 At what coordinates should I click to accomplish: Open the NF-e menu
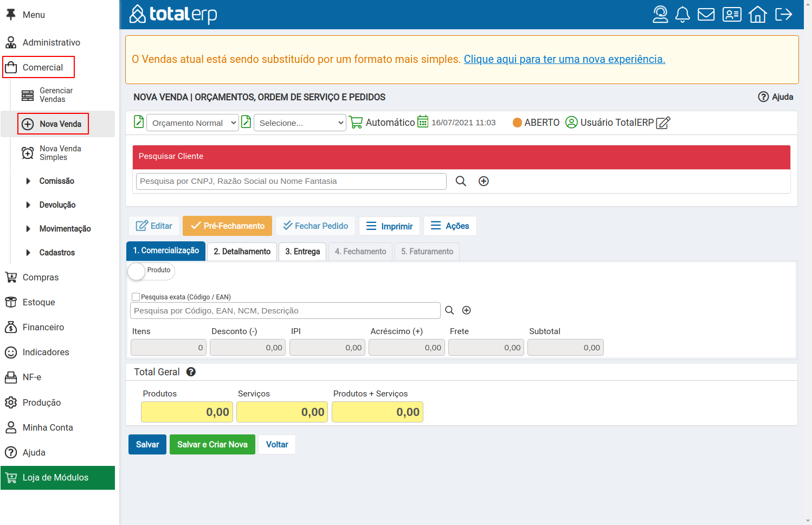pyautogui.click(x=31, y=377)
